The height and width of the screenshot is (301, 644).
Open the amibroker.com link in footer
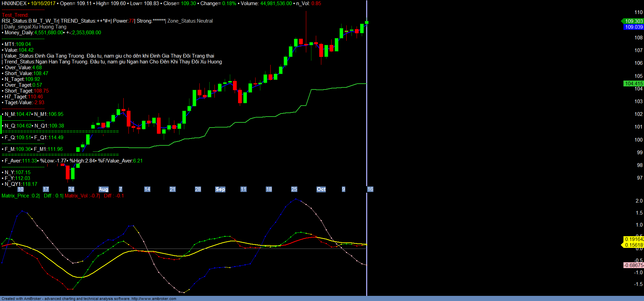154,299
